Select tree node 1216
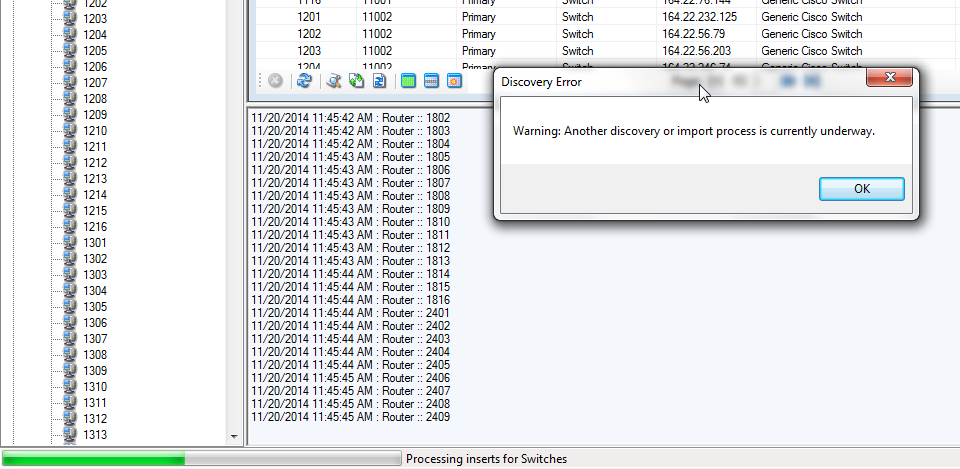The width and height of the screenshot is (960, 469). pyautogui.click(x=96, y=227)
